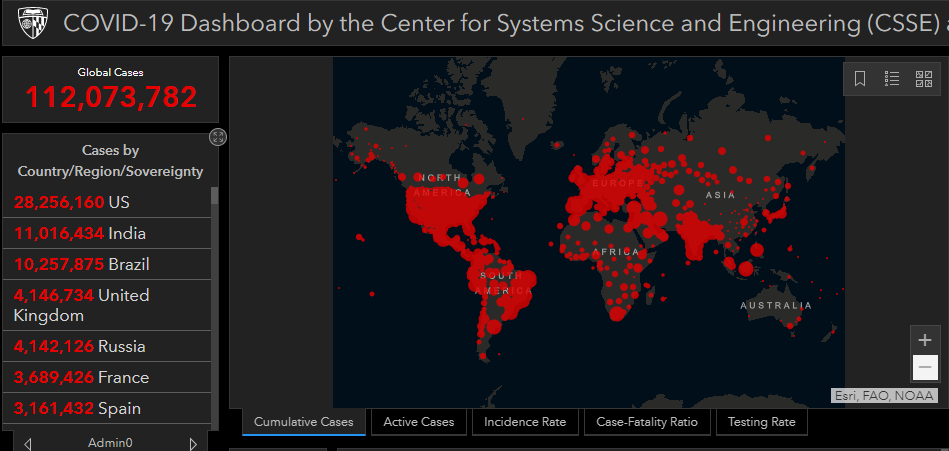Open the map bookmarks panel

point(860,79)
